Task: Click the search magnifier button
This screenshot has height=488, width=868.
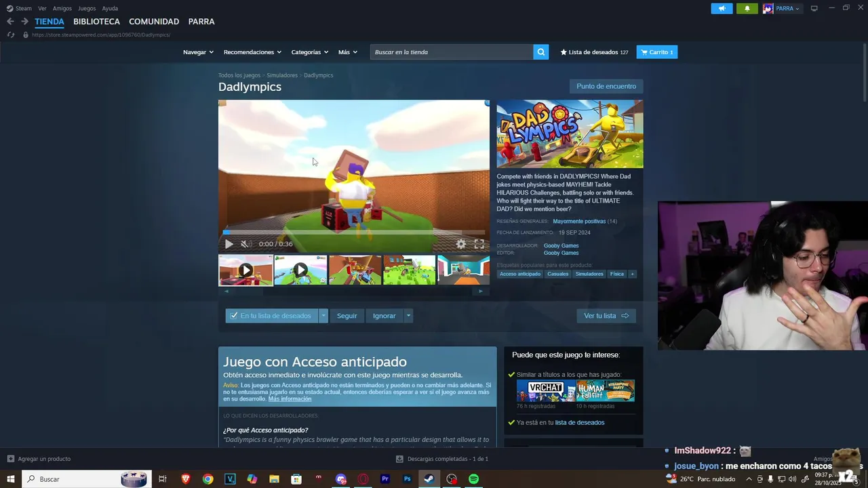Action: click(x=540, y=52)
